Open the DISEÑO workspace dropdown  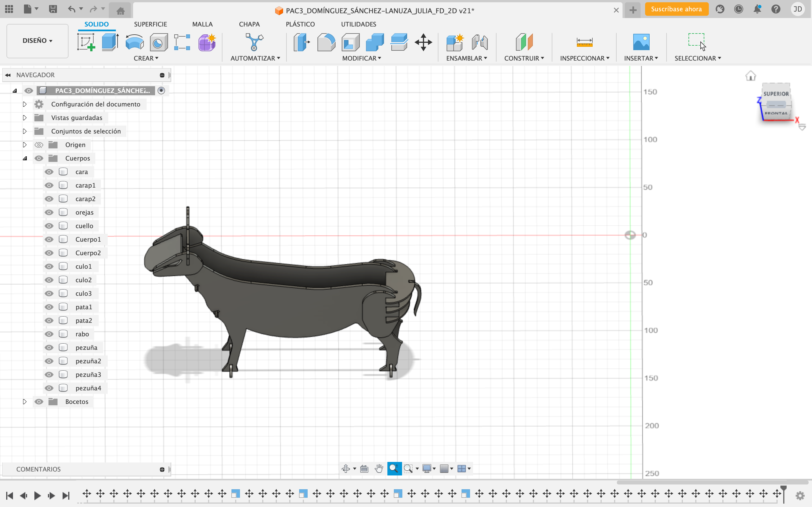(37, 41)
